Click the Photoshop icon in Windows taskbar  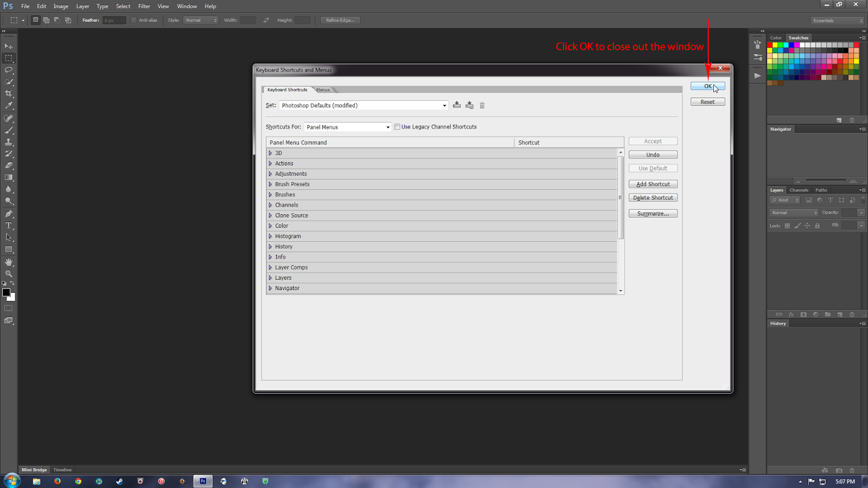(203, 481)
